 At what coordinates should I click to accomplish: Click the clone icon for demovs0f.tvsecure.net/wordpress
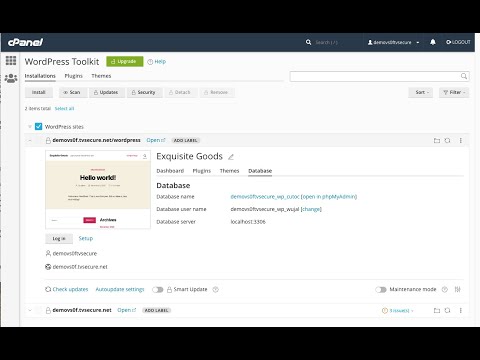(x=447, y=141)
